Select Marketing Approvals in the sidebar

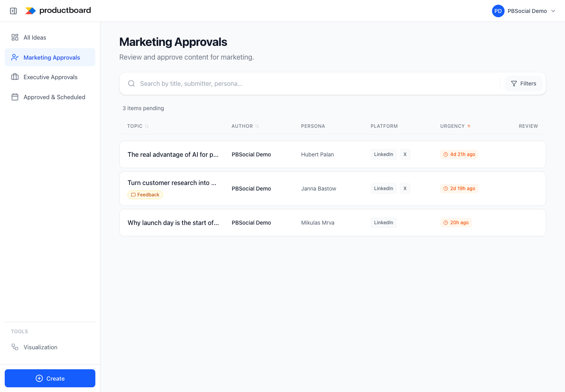point(50,57)
